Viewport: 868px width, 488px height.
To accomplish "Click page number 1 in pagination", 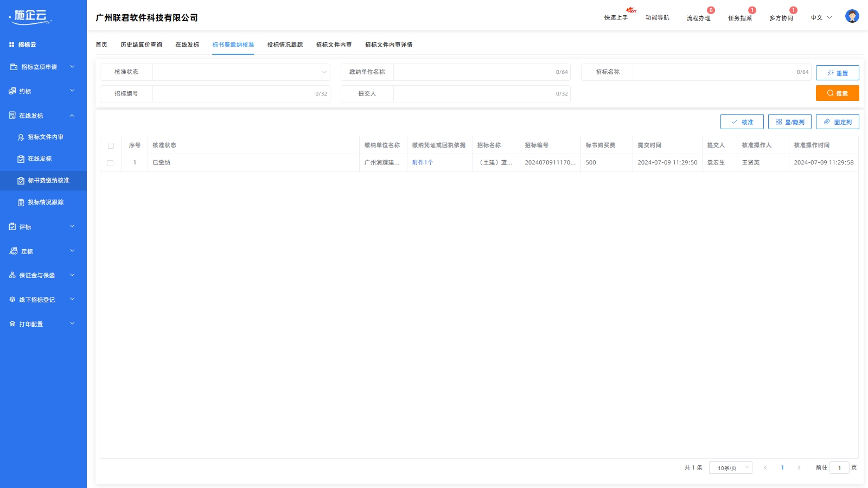I will point(782,467).
